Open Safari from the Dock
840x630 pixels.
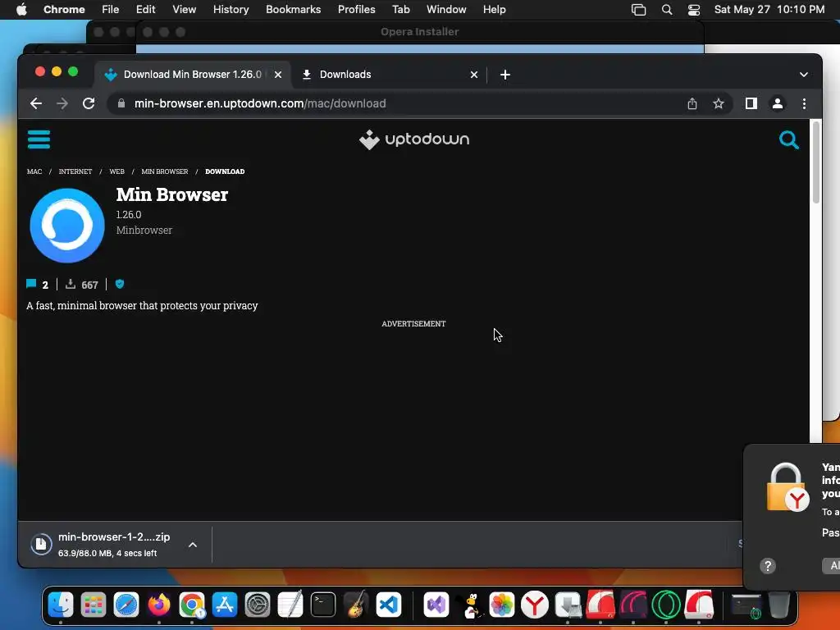click(x=126, y=605)
